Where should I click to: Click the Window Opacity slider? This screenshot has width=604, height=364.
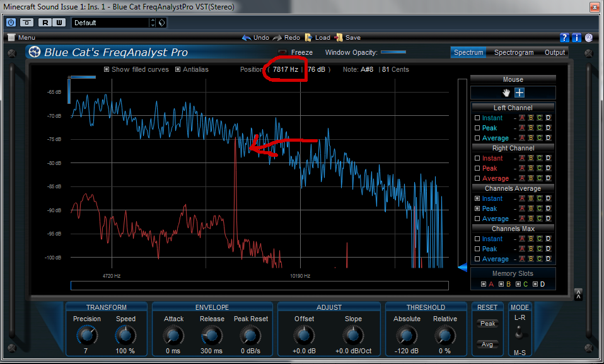[393, 52]
